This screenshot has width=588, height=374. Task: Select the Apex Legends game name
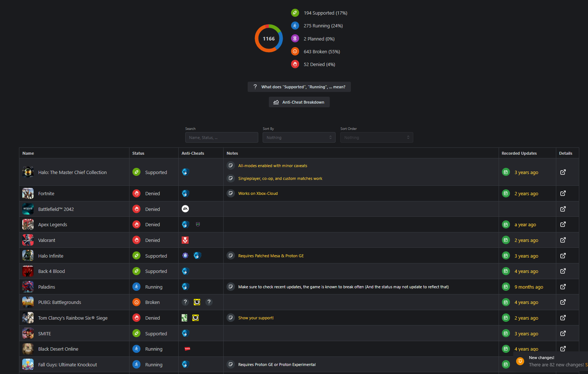click(53, 225)
